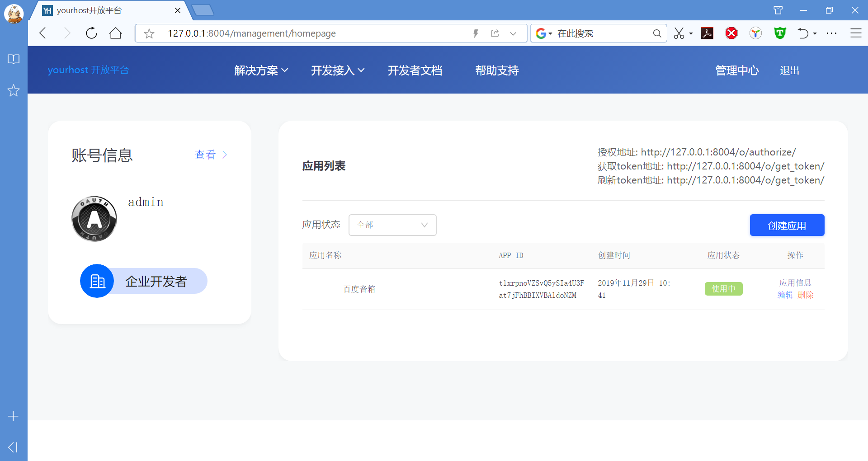Click the 2019年11月29日 creation time cell
The image size is (868, 461).
634,289
